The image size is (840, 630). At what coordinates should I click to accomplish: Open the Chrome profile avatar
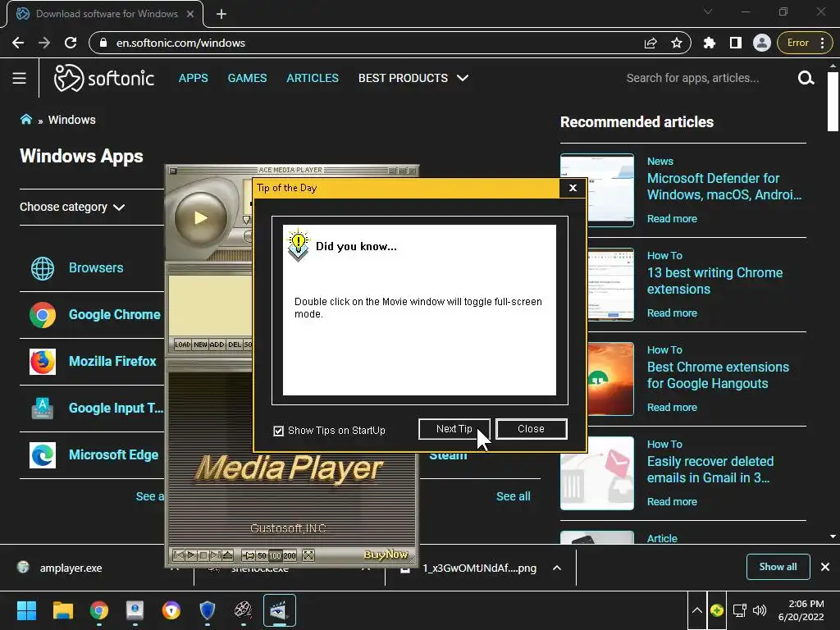(x=761, y=43)
